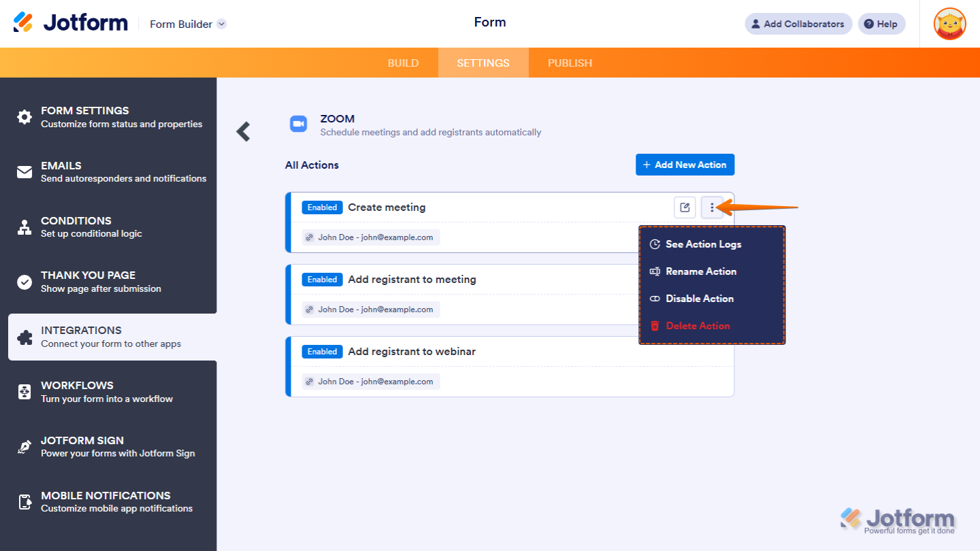Screen dimensions: 980x551
Task: Click the Mobile Notifications phone icon
Action: tap(24, 502)
